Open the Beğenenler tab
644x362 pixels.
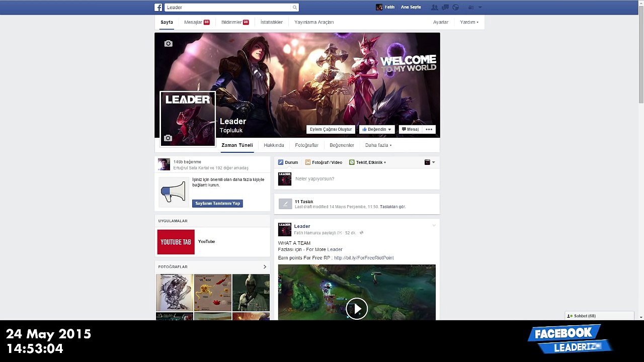pyautogui.click(x=342, y=145)
